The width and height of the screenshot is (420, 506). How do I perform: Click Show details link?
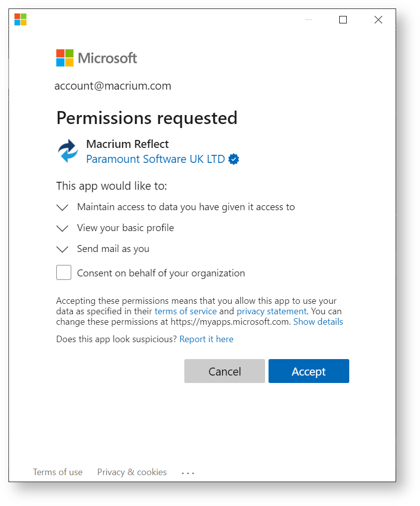pyautogui.click(x=318, y=322)
